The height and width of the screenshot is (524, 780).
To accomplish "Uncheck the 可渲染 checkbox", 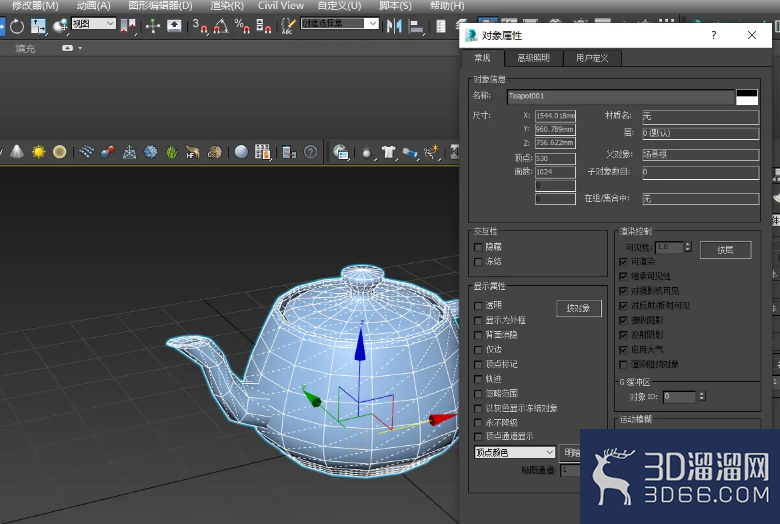I will tap(623, 262).
